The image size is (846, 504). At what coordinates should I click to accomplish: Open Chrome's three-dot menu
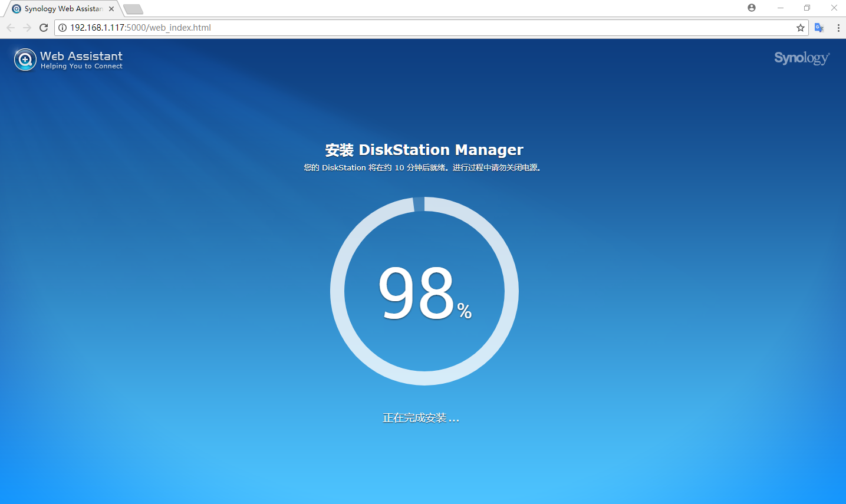pos(838,28)
